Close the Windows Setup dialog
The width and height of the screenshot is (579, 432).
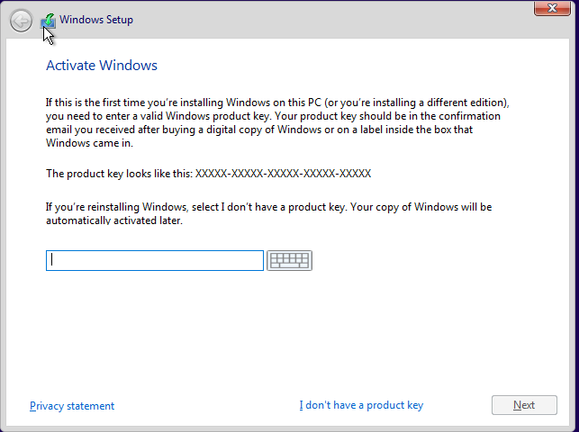click(552, 8)
